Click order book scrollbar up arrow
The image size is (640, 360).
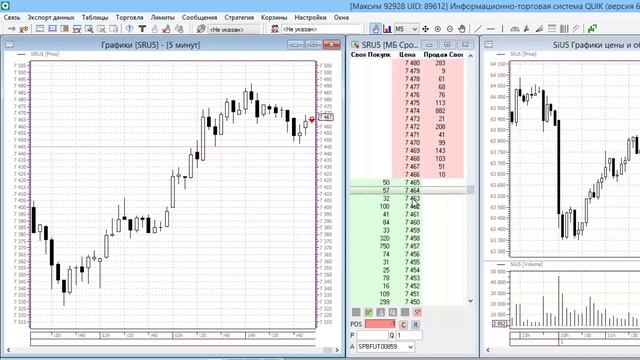click(x=471, y=56)
